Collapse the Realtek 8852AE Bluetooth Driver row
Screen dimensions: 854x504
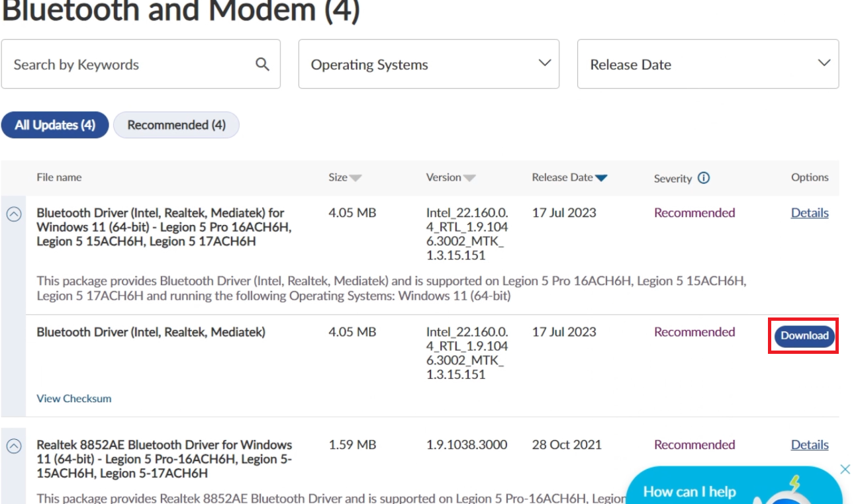pyautogui.click(x=14, y=446)
